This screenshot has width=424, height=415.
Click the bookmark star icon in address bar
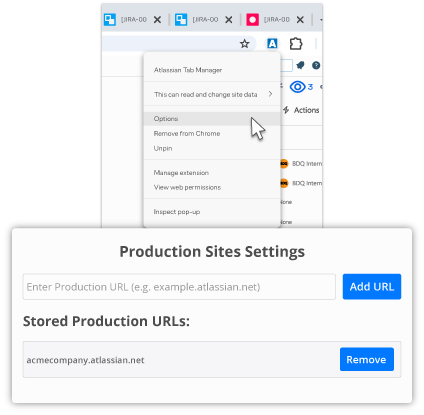tap(245, 44)
